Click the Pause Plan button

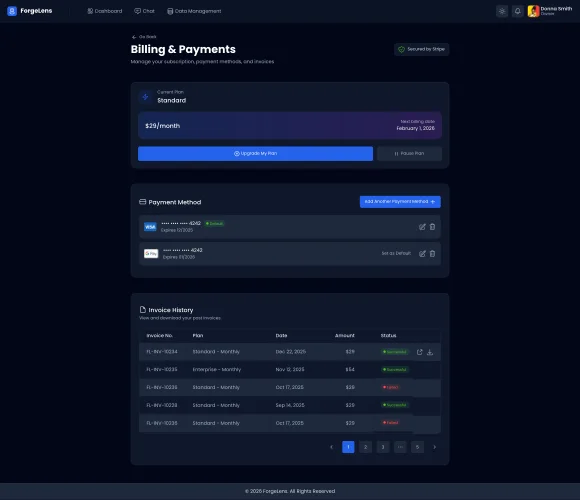tap(409, 153)
